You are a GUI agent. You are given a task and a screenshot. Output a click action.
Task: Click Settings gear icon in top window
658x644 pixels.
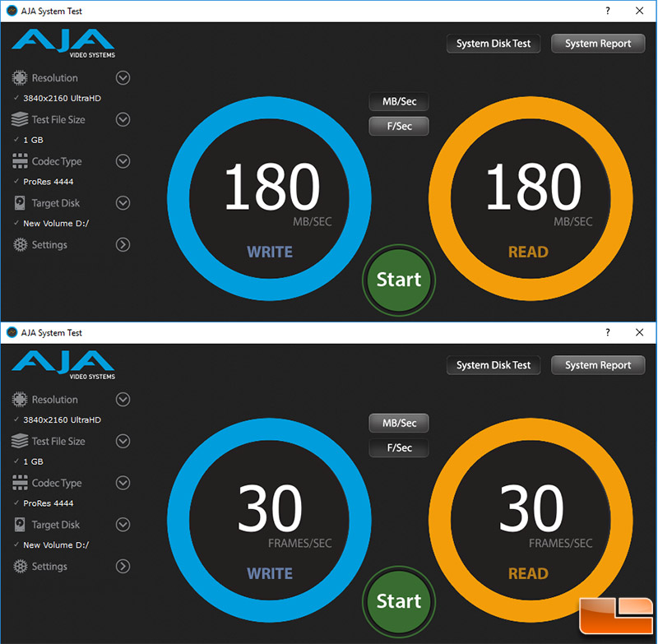pyautogui.click(x=20, y=244)
